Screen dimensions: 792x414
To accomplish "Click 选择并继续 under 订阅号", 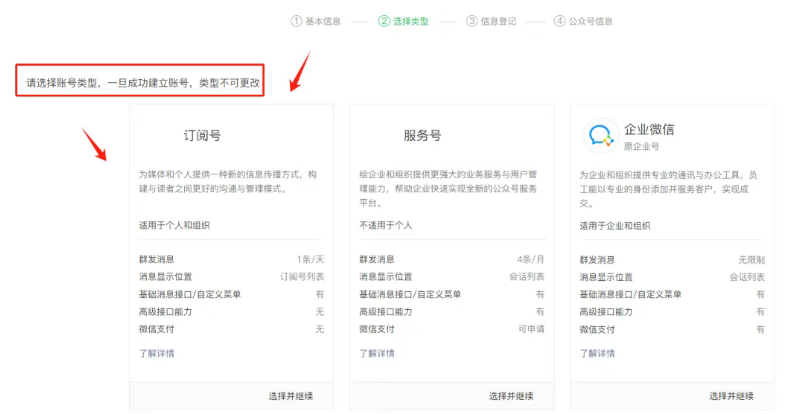I will point(290,396).
